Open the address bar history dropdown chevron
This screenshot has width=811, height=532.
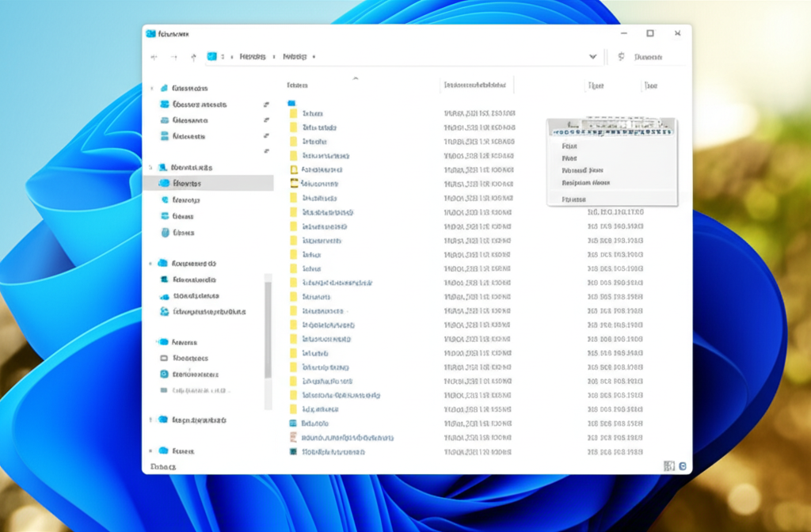tap(592, 57)
